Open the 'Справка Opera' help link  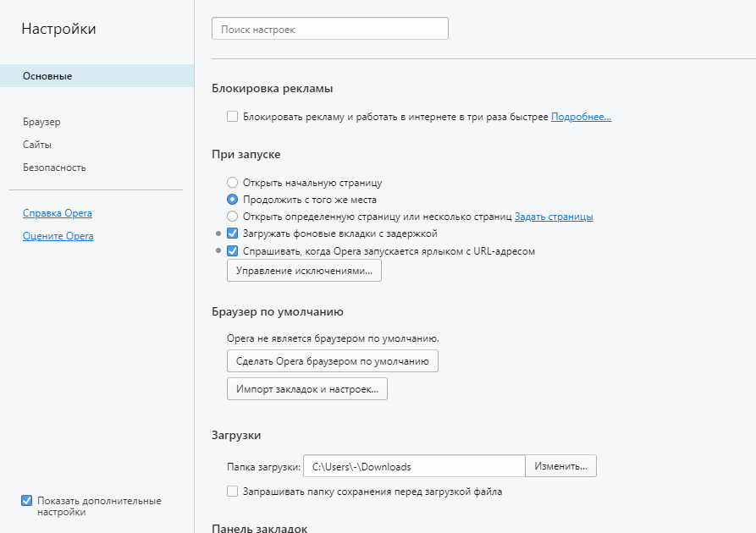58,213
